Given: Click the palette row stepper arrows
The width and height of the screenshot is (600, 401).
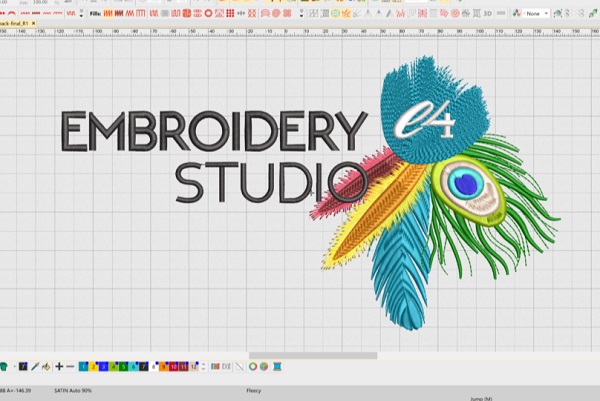Looking at the screenshot, I should [203, 367].
